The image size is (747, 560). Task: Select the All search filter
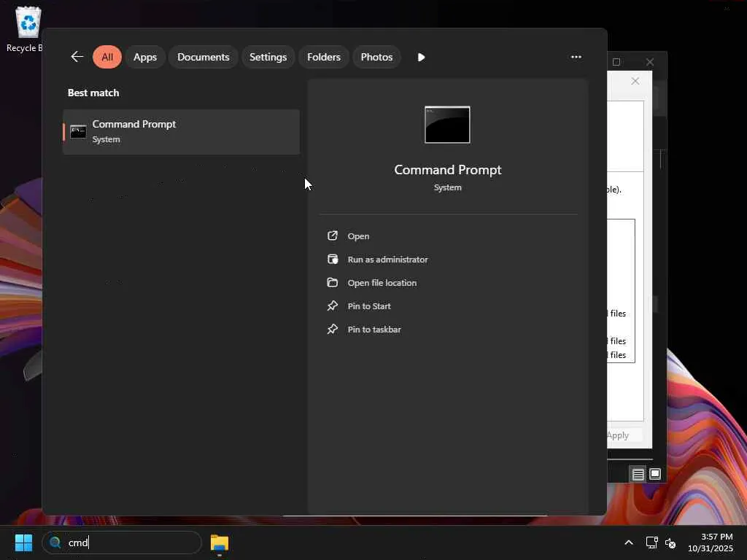[107, 57]
